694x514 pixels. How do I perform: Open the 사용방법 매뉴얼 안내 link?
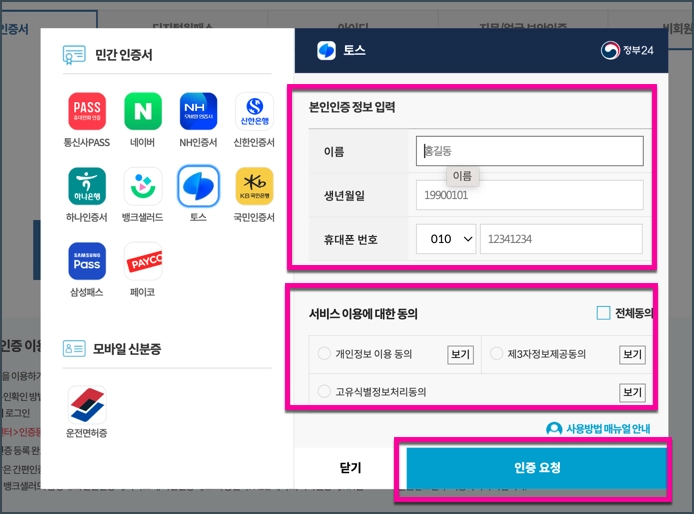pyautogui.click(x=608, y=429)
